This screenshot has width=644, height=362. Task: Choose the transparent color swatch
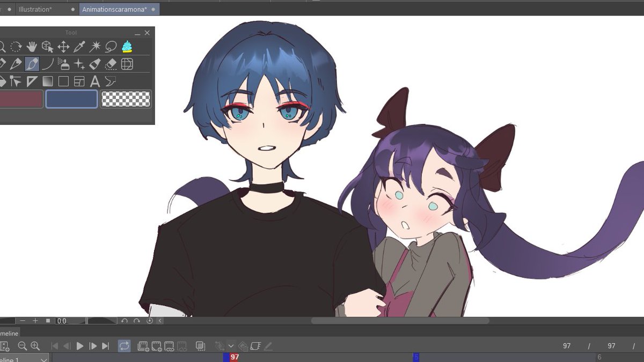point(126,99)
